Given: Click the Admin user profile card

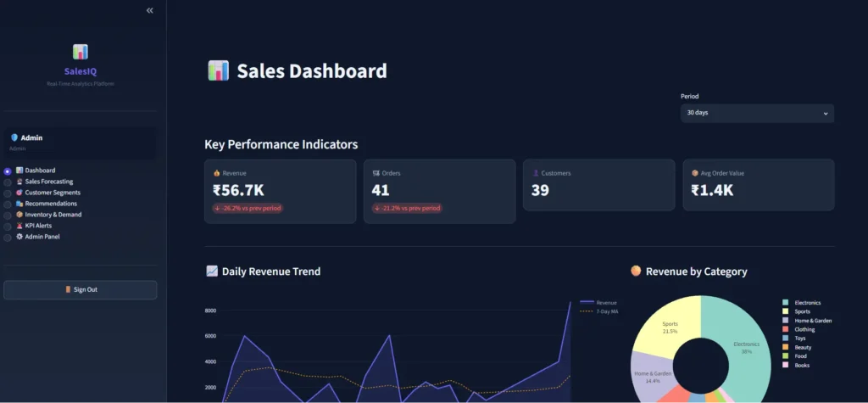Looking at the screenshot, I should pos(81,143).
